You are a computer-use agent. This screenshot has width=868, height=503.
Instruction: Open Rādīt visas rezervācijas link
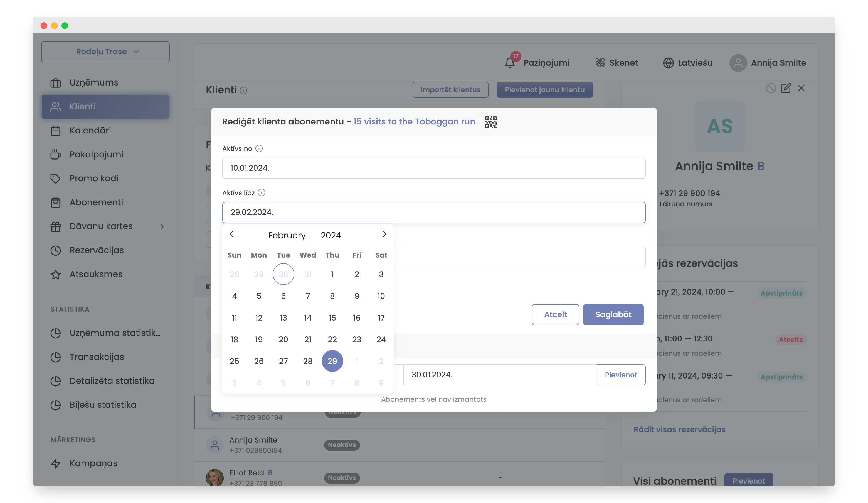point(679,429)
